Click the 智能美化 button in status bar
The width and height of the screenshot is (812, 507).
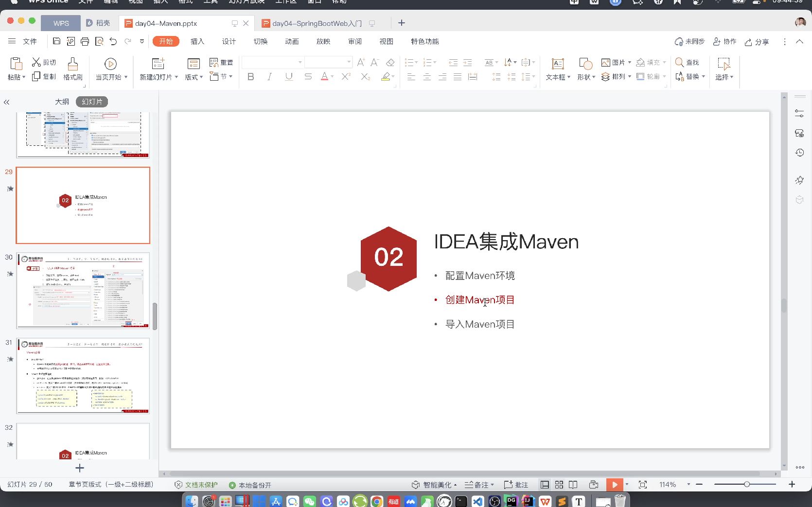pyautogui.click(x=434, y=485)
